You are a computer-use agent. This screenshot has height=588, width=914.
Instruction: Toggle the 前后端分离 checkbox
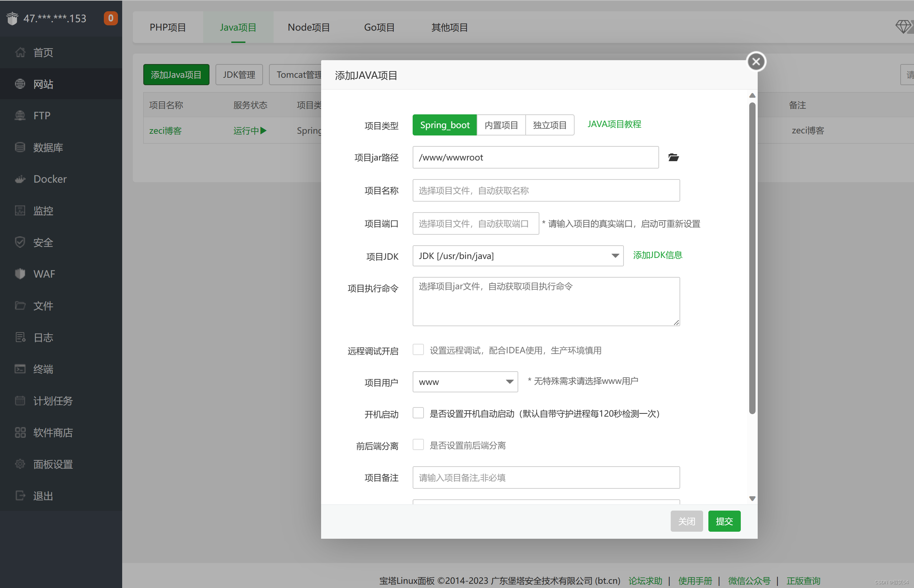tap(418, 445)
